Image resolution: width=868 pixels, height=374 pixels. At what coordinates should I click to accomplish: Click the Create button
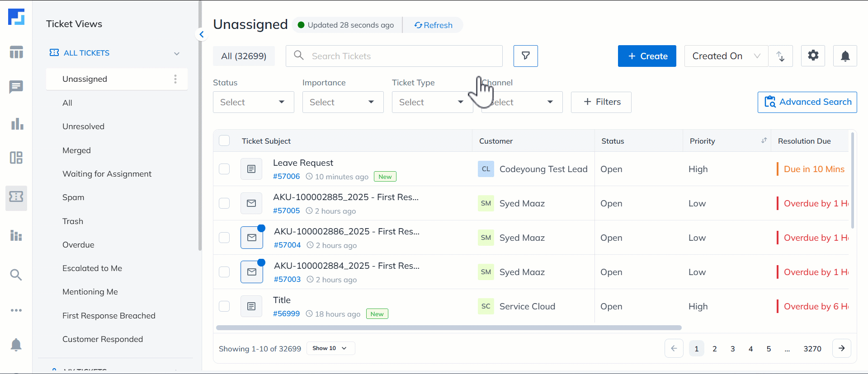(647, 56)
